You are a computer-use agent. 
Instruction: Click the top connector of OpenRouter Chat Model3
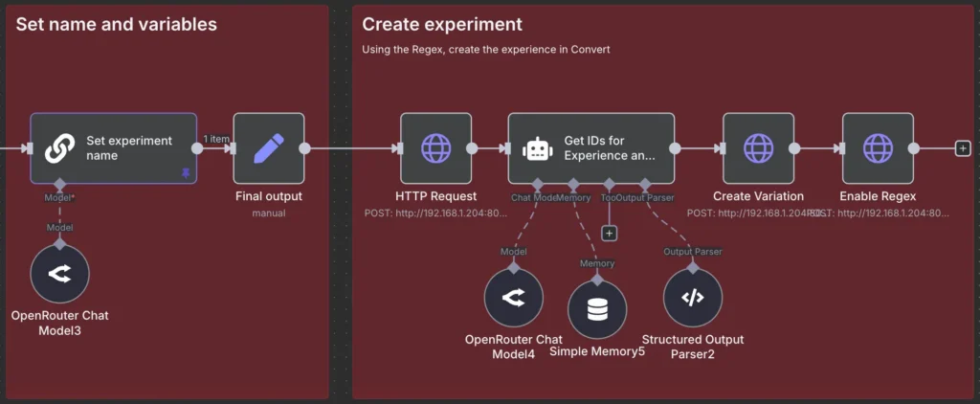pos(60,244)
